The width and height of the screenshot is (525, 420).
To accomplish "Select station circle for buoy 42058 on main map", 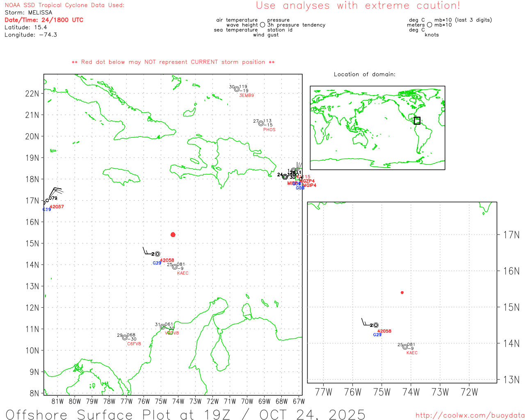I will pos(157,254).
